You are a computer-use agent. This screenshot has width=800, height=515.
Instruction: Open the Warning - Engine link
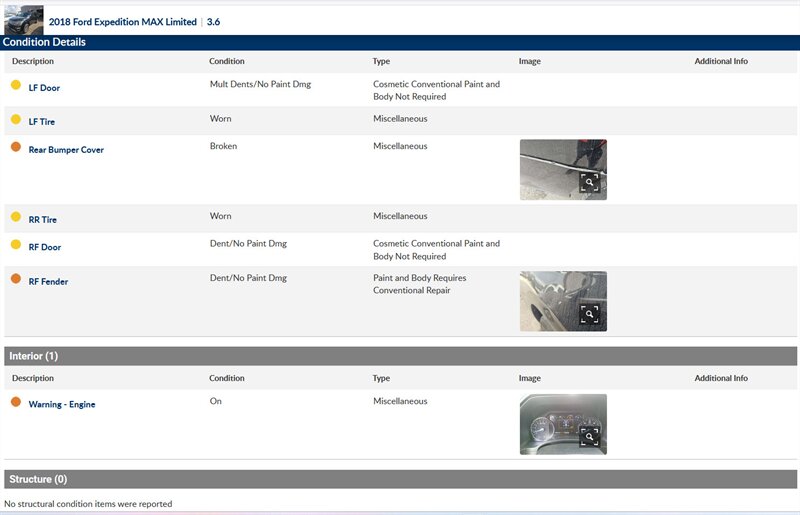point(62,405)
